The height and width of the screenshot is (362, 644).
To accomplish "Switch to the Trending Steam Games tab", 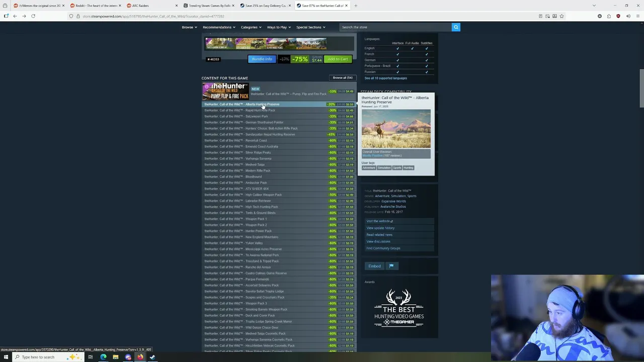I will click(x=208, y=6).
